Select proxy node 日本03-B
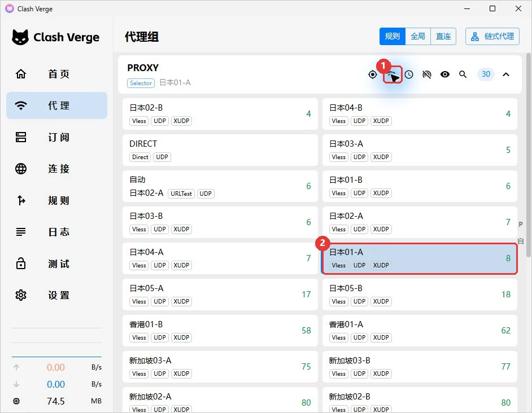532x413 pixels. coord(220,222)
